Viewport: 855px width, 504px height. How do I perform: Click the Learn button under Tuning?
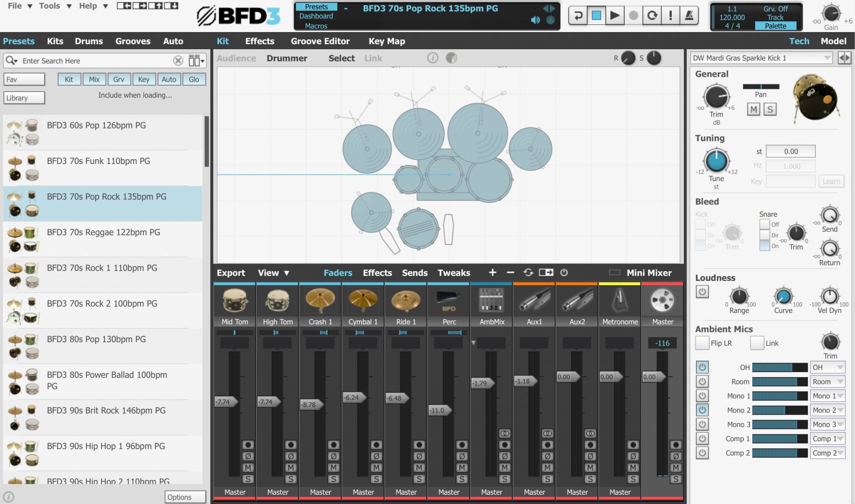tap(831, 181)
